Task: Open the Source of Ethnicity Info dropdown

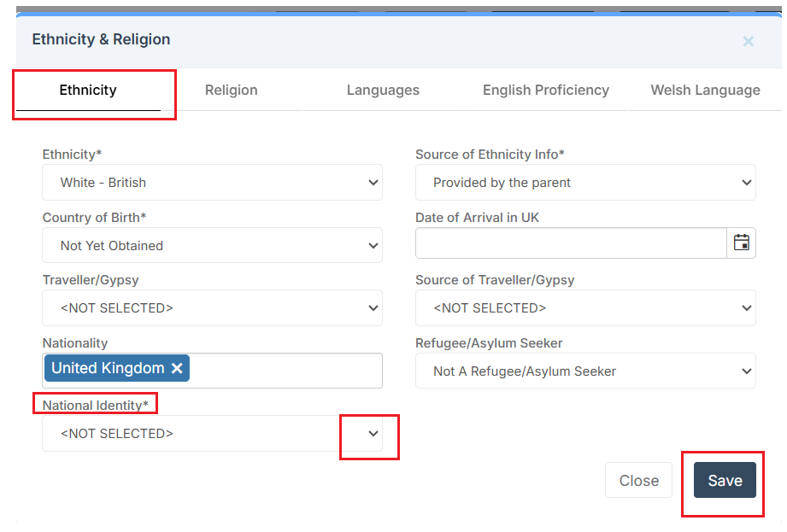Action: [x=585, y=183]
